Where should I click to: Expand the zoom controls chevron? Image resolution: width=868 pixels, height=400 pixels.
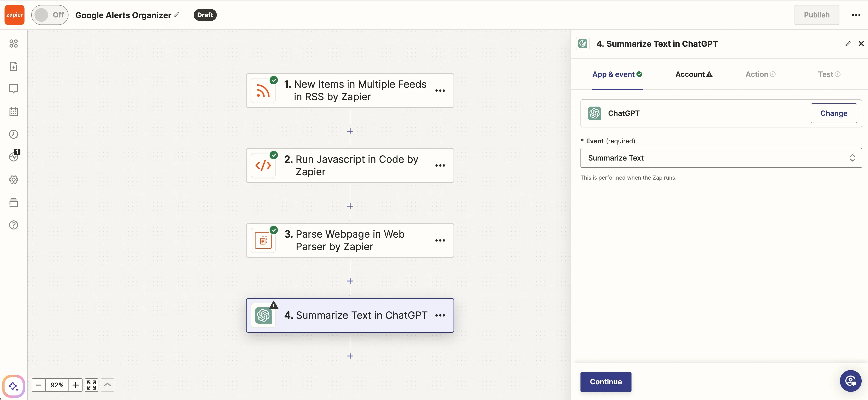click(x=107, y=385)
